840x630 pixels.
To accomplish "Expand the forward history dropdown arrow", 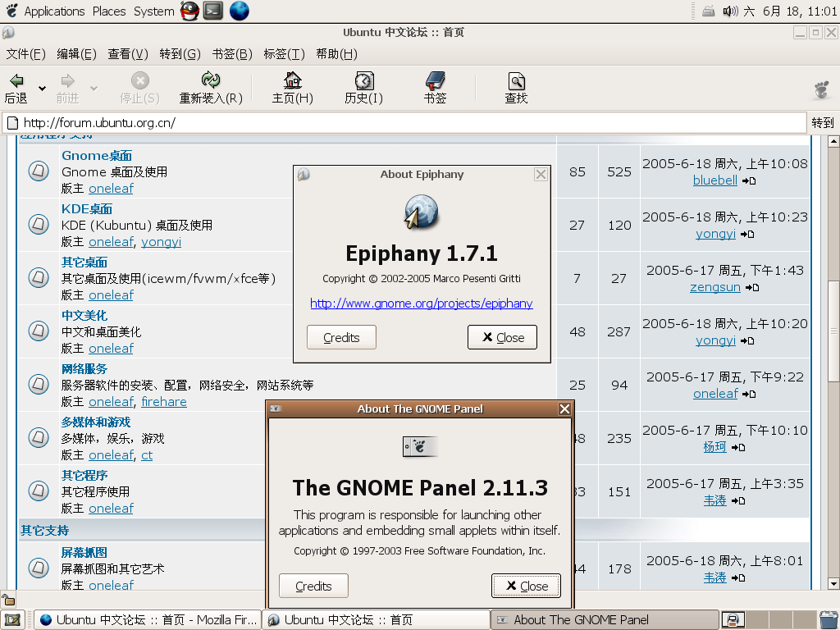I will pos(94,89).
